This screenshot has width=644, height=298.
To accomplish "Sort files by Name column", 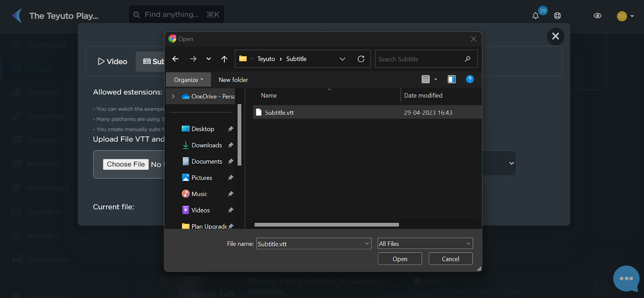I will [269, 95].
